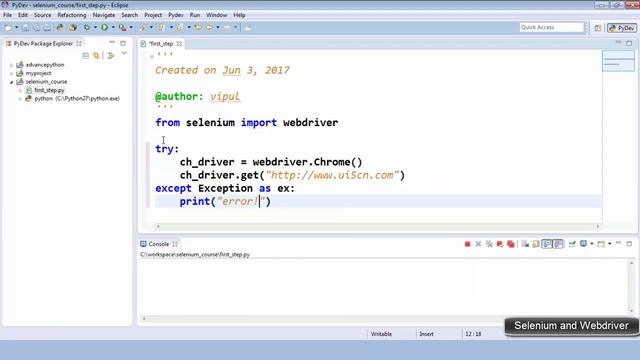This screenshot has width=640, height=360.
Task: Expand the myproject project
Action: 11,73
